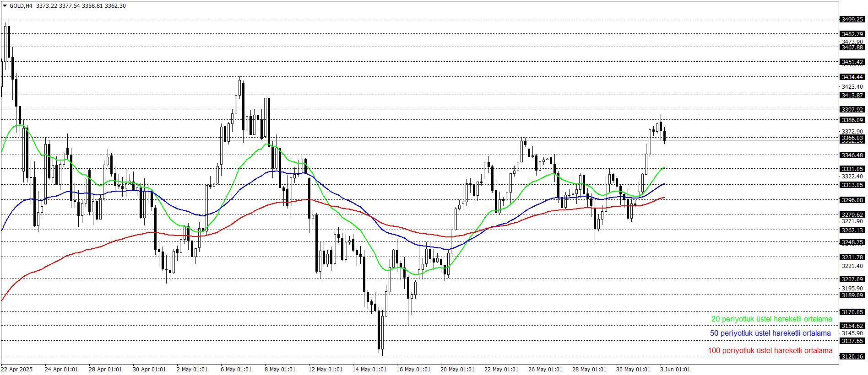Click the 8 May 01:01 time label

pyautogui.click(x=280, y=369)
